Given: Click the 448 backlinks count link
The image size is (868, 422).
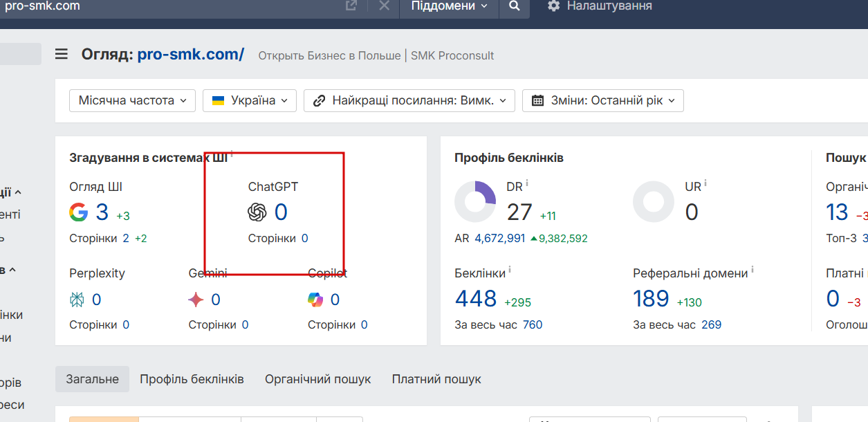Looking at the screenshot, I should pos(476,299).
